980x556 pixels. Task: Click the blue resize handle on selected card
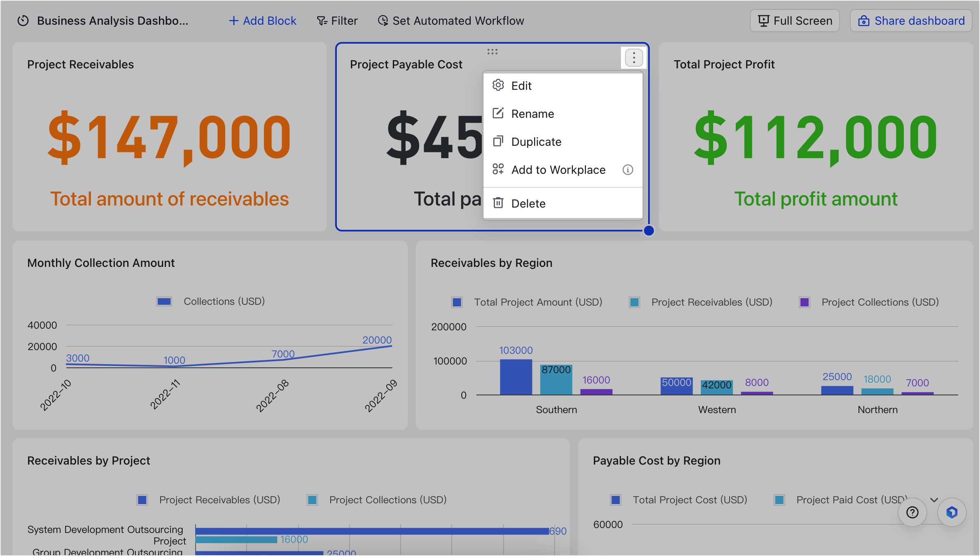[x=649, y=231]
